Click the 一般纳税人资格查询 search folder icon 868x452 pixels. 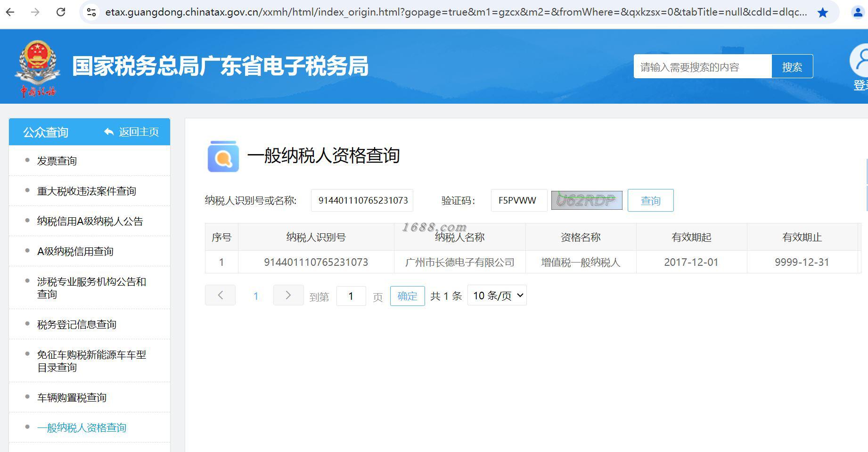[223, 156]
